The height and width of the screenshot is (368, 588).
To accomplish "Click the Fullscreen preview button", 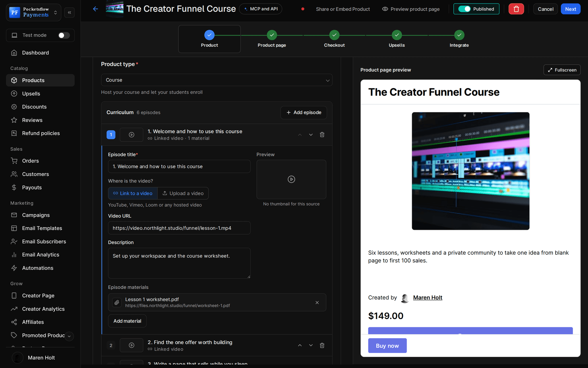I will pos(562,70).
